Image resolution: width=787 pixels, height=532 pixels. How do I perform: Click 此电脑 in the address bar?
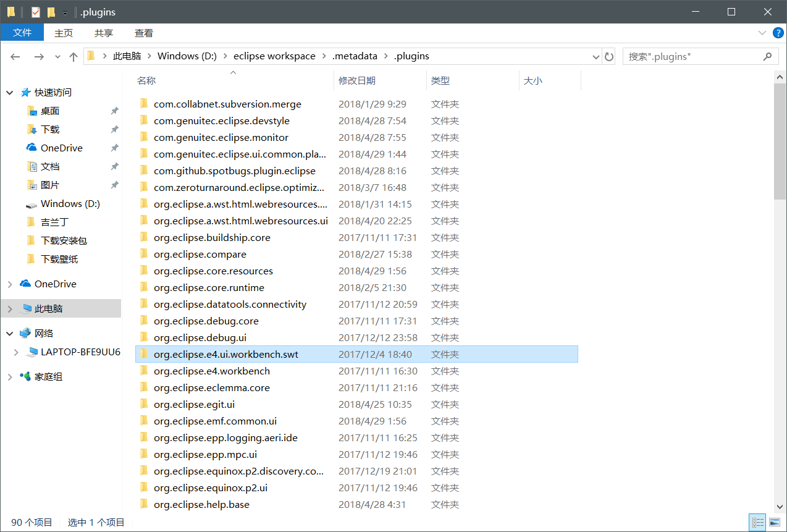coord(127,56)
